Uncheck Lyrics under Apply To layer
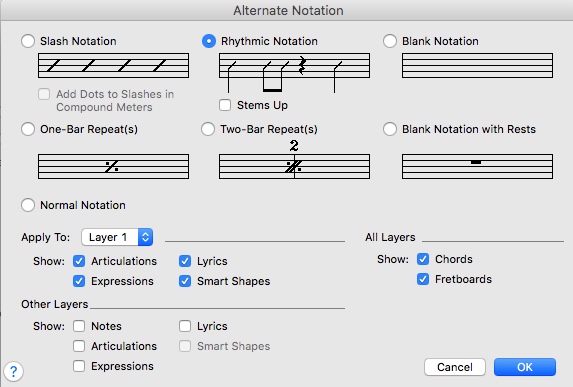This screenshot has height=387, width=573. click(x=185, y=261)
